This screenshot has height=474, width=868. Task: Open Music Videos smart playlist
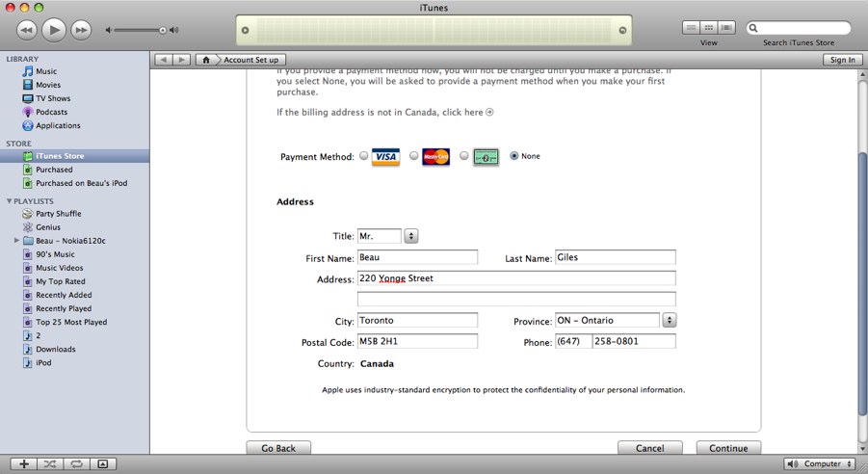59,268
